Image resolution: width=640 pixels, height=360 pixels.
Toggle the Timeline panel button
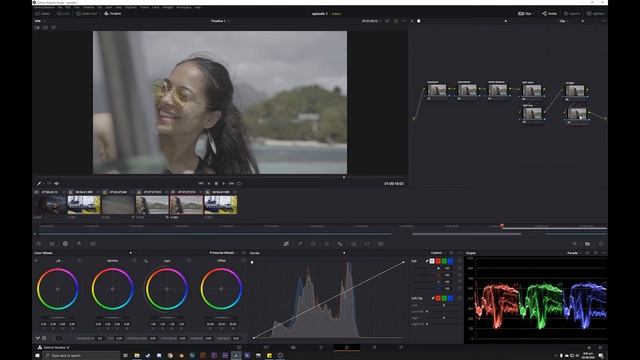(113, 13)
